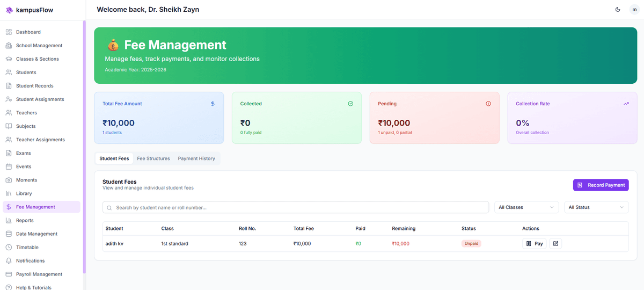The image size is (644, 290).
Task: Click the sidebar purple scrollbar
Action: click(84, 147)
